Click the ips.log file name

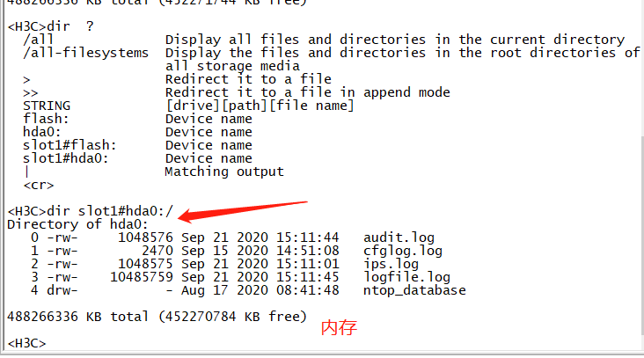click(391, 264)
